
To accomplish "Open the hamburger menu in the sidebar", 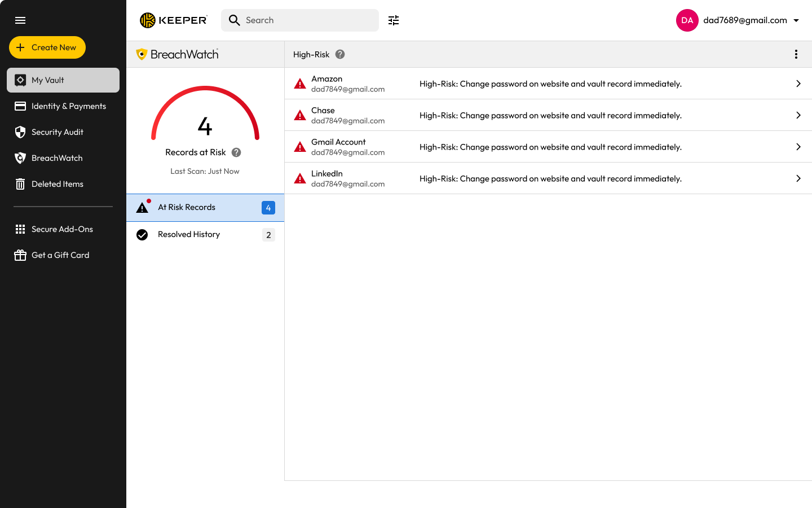I will click(x=20, y=20).
